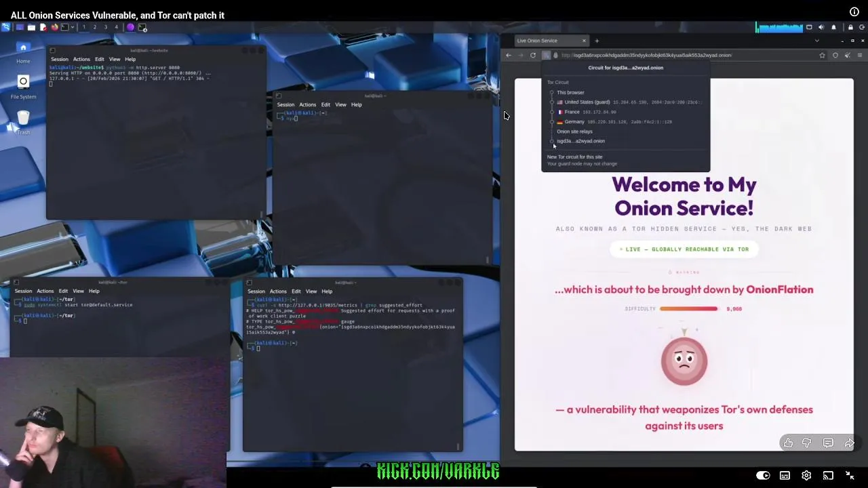Reload the onion page

tap(533, 56)
